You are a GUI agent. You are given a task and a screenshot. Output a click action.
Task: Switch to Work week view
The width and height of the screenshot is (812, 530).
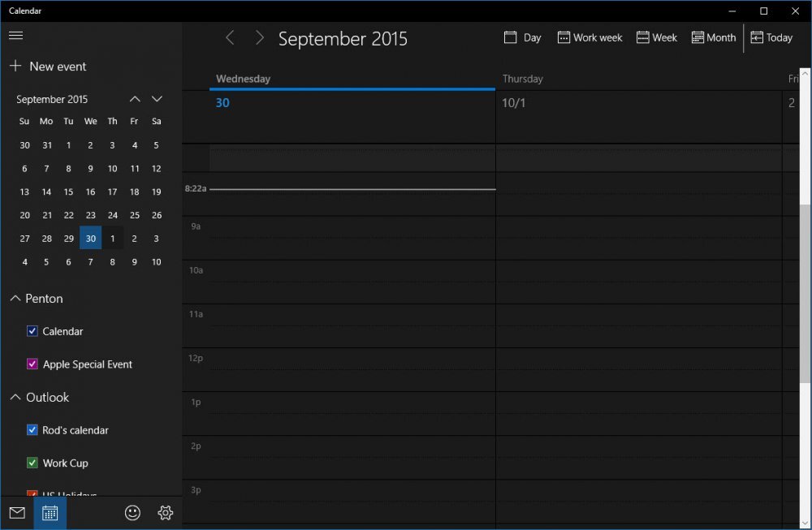(x=589, y=37)
